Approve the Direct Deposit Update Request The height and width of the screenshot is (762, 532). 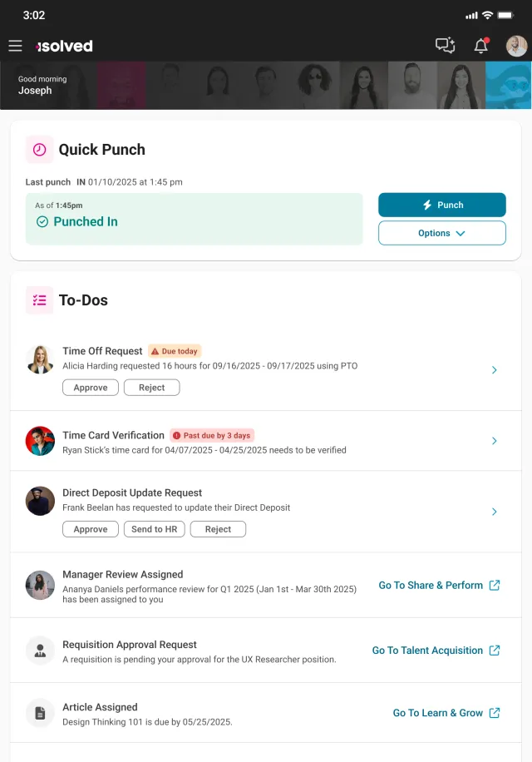(x=91, y=529)
